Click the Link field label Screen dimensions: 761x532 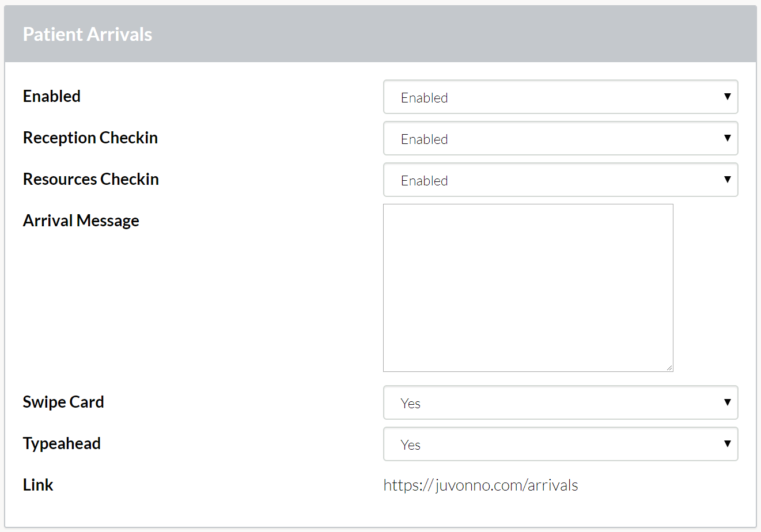38,485
